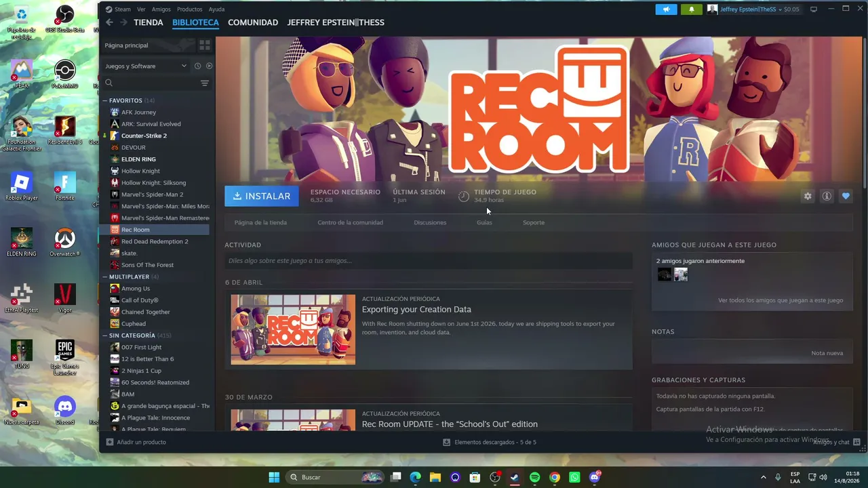
Task: Open Google Chrome from the taskbar
Action: [x=555, y=477]
